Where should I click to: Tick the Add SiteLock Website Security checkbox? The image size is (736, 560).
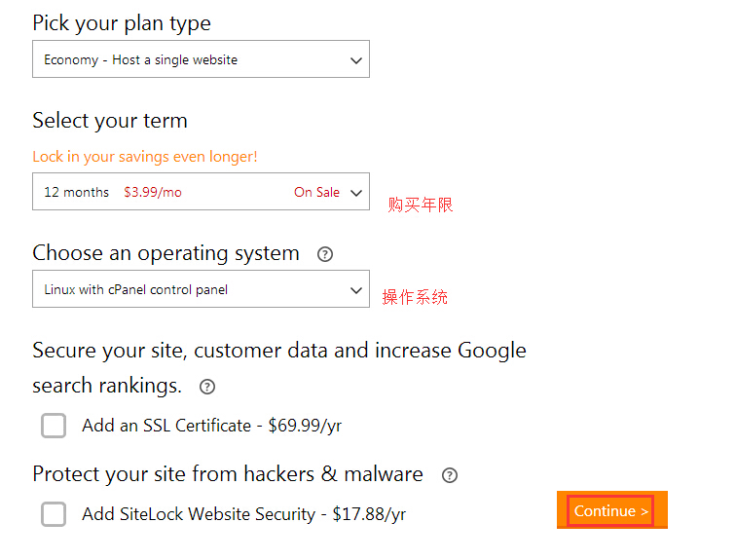tap(55, 514)
